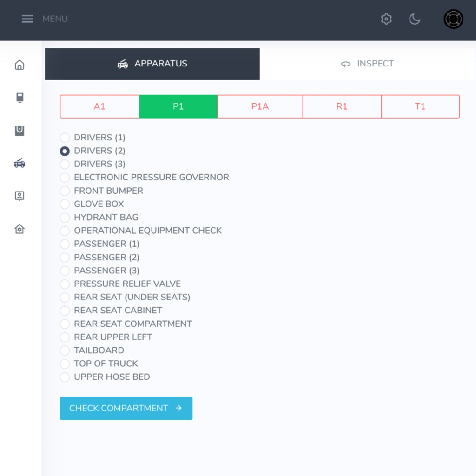Screen dimensions: 476x476
Task: Open the user profile avatar
Action: pos(453,19)
